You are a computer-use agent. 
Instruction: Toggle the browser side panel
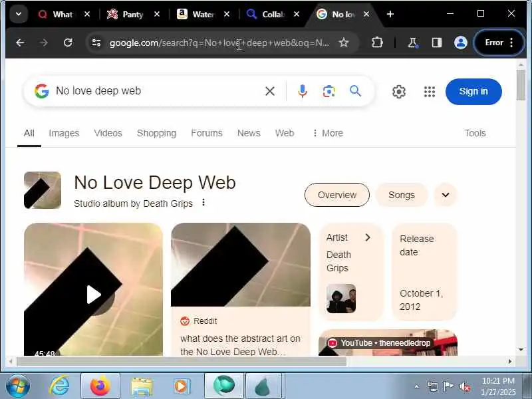tap(437, 43)
